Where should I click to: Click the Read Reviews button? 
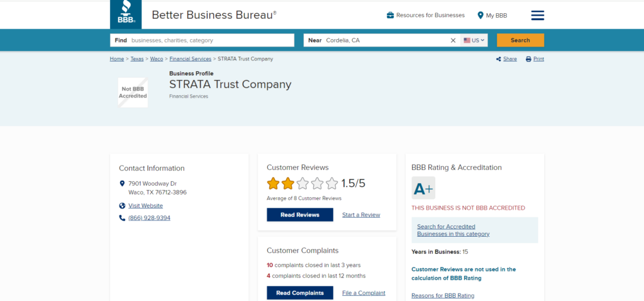point(300,215)
